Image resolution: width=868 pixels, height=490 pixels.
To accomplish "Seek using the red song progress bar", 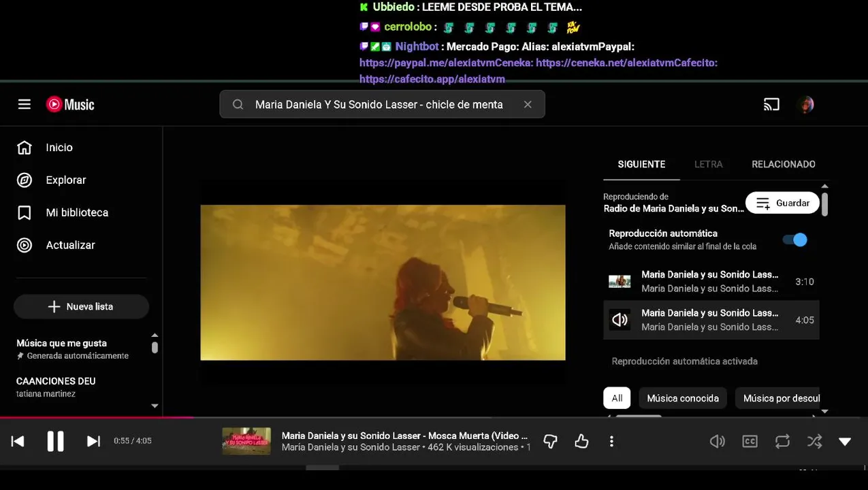I will click(96, 417).
